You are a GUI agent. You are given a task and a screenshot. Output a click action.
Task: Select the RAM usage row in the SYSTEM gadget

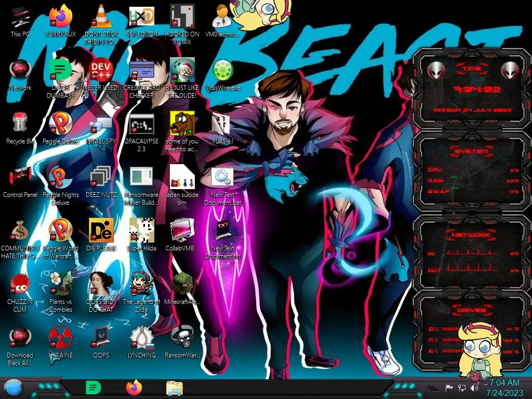click(473, 180)
